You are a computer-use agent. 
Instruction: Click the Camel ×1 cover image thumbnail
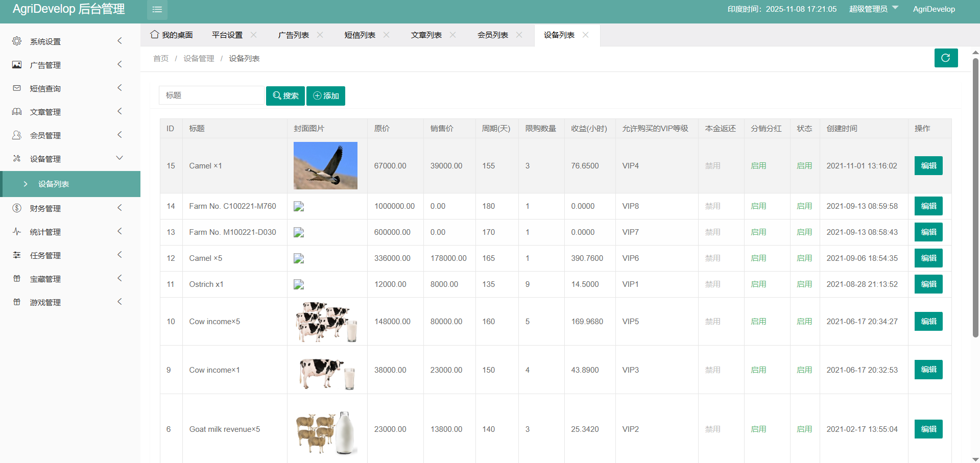(x=325, y=166)
